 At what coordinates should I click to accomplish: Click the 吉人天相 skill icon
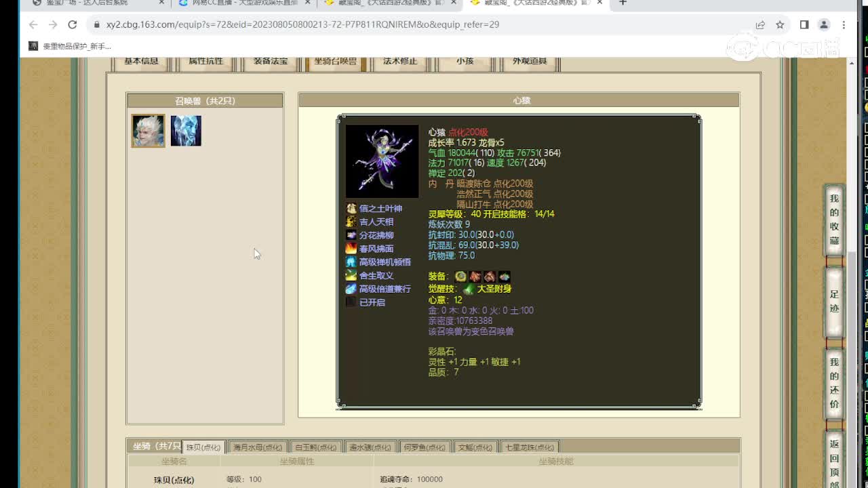pyautogui.click(x=351, y=222)
